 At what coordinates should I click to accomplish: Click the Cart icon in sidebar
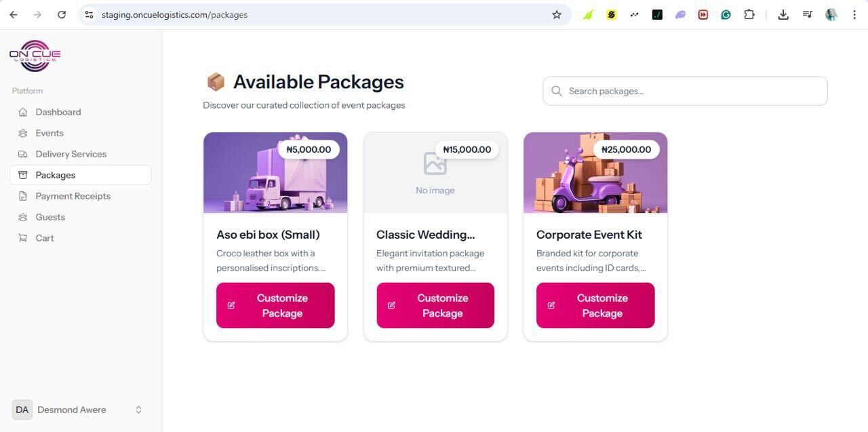coord(23,238)
